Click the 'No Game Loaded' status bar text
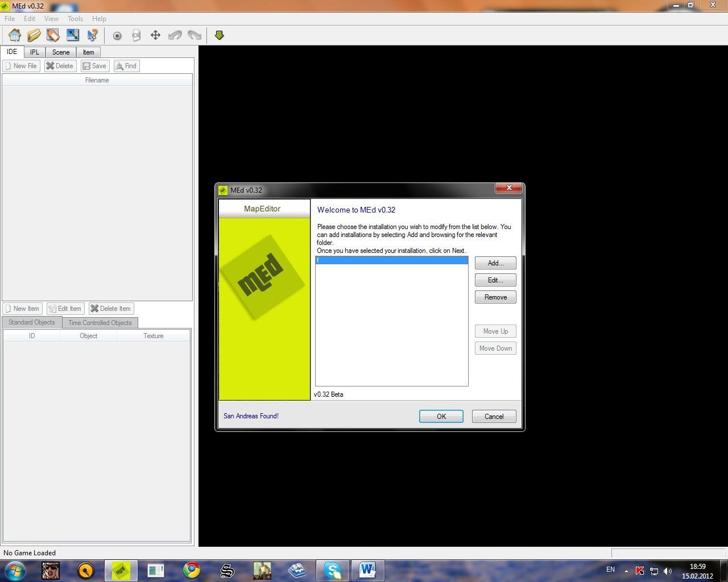 click(x=30, y=552)
